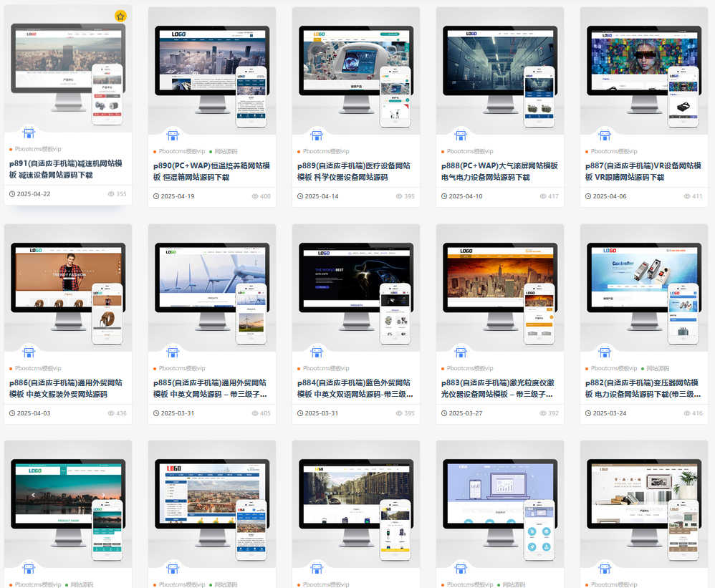Click the clock icon next to date 2025-04-22

click(x=12, y=193)
